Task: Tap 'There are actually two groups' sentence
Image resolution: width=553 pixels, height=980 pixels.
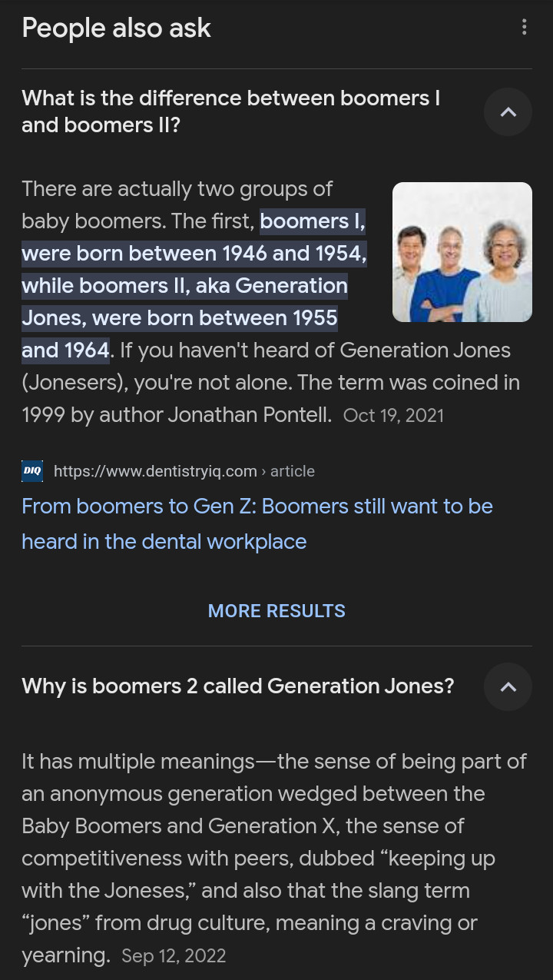Action: point(177,189)
